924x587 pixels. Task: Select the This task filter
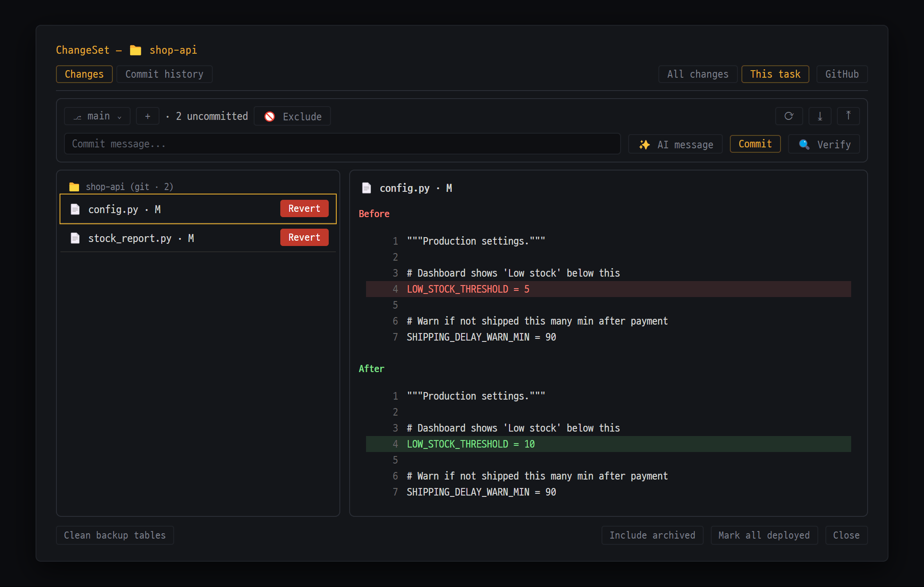[x=775, y=74]
